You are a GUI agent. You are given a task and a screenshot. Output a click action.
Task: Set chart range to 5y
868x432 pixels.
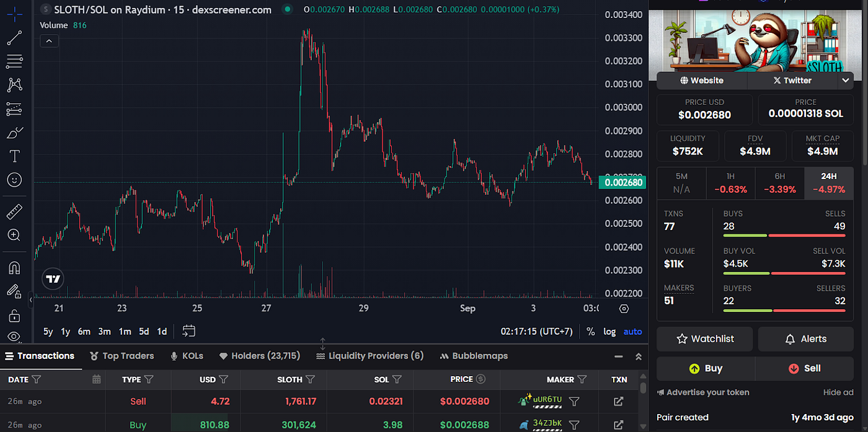coord(48,332)
